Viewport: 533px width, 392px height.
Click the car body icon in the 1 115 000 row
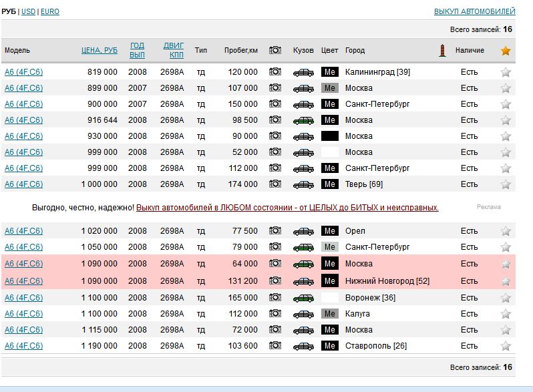pos(303,330)
